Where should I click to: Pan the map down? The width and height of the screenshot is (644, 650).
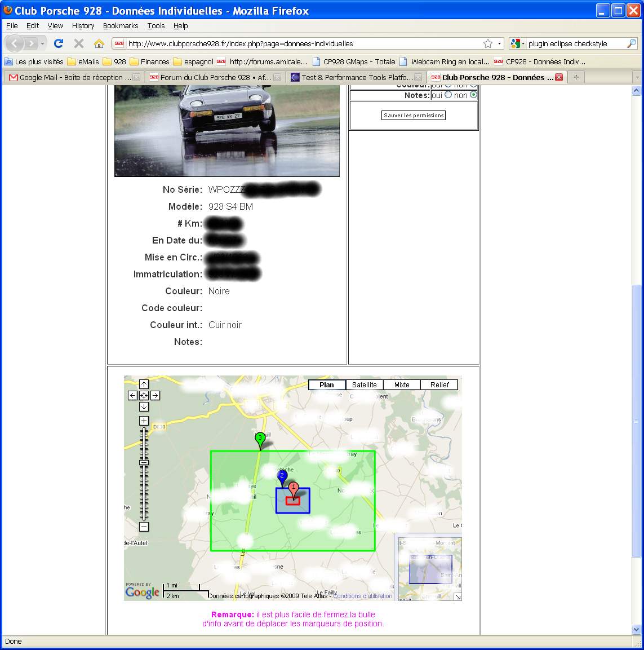[144, 406]
